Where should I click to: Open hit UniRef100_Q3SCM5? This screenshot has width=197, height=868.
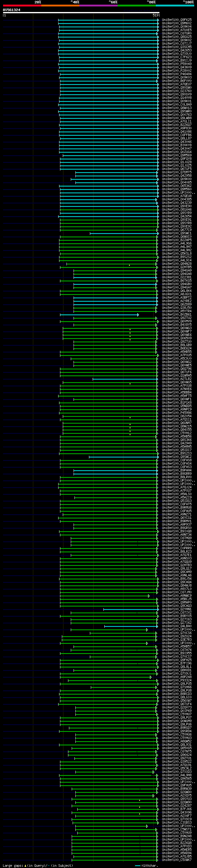coord(177,47)
